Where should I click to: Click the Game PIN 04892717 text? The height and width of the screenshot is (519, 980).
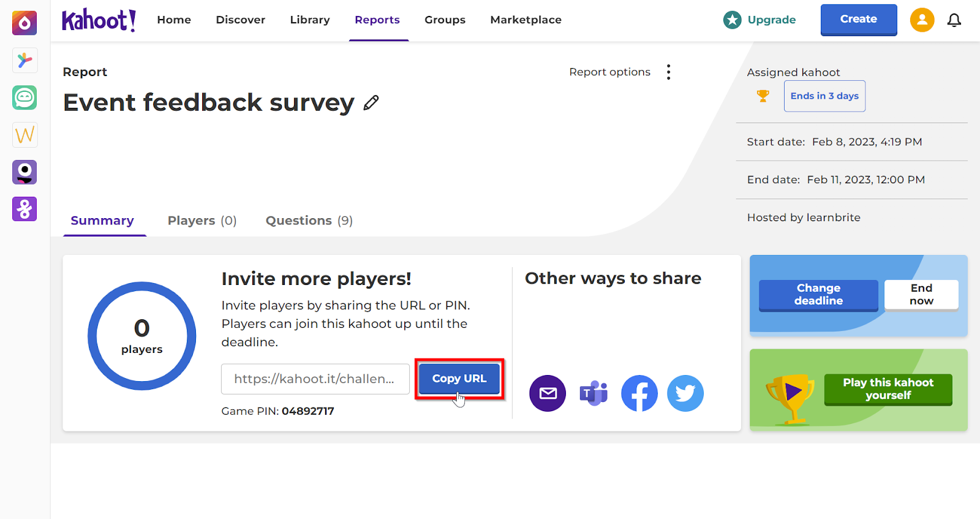(278, 411)
